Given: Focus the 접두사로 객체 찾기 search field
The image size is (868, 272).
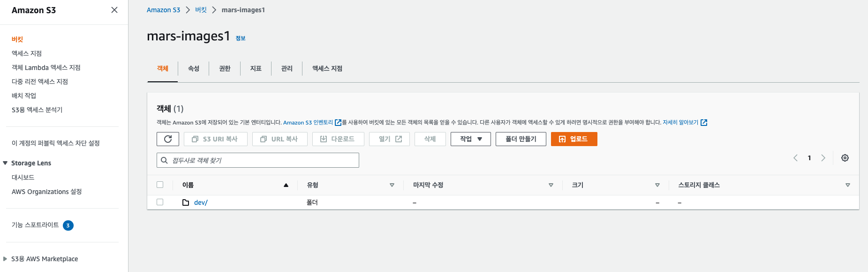Looking at the screenshot, I should pyautogui.click(x=258, y=160).
